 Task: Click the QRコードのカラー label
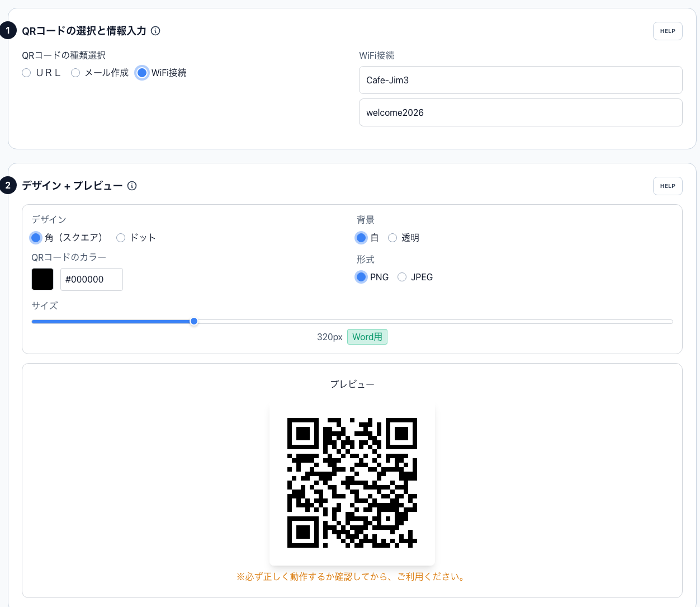point(69,257)
